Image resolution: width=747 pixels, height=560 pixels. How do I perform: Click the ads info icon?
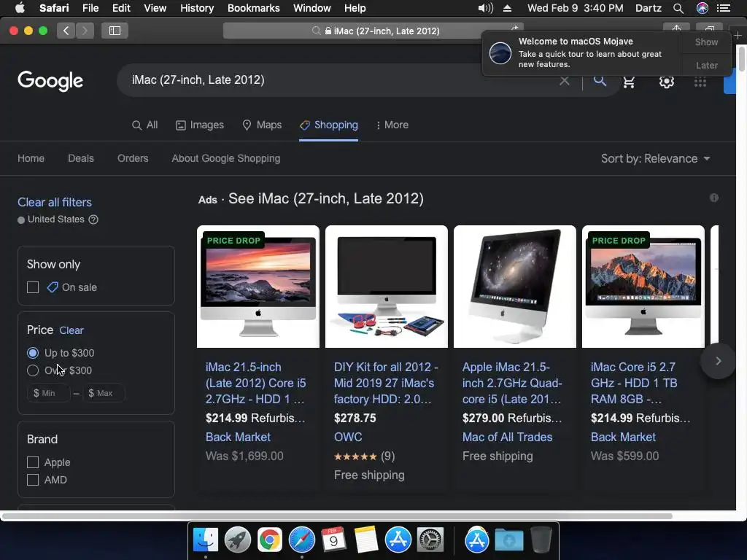click(x=713, y=198)
